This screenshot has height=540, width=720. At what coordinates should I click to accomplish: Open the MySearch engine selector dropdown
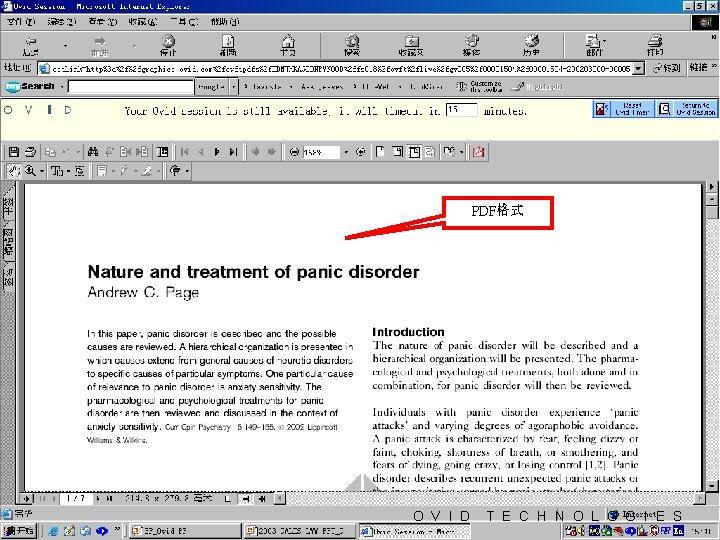coord(234,86)
